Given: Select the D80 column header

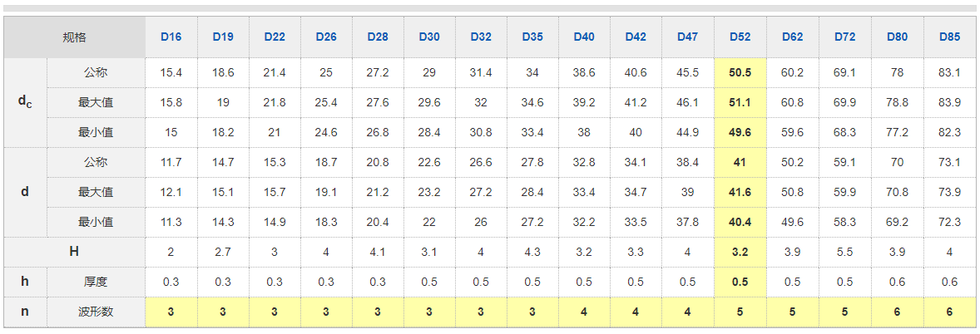Looking at the screenshot, I should (897, 37).
